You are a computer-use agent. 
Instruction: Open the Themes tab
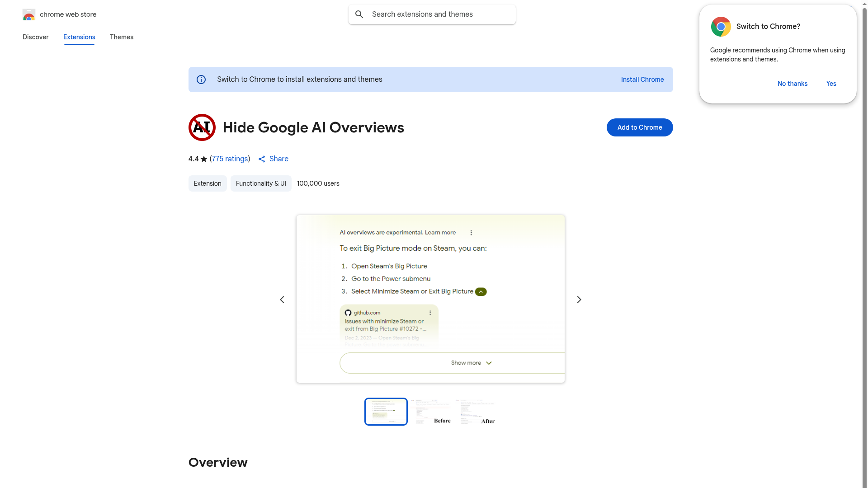point(122,37)
